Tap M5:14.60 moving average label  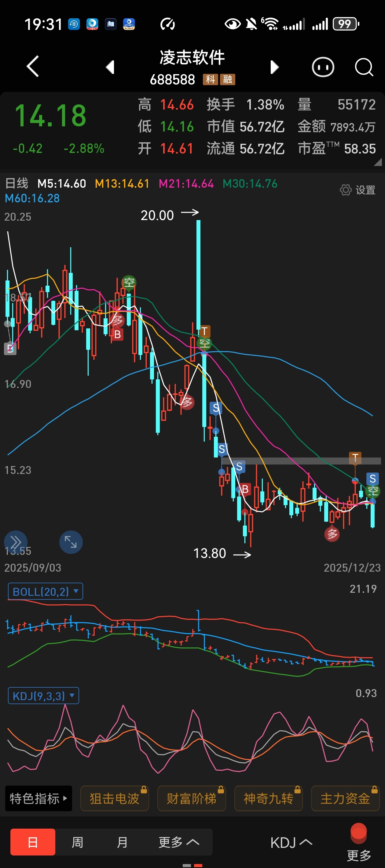(x=62, y=184)
